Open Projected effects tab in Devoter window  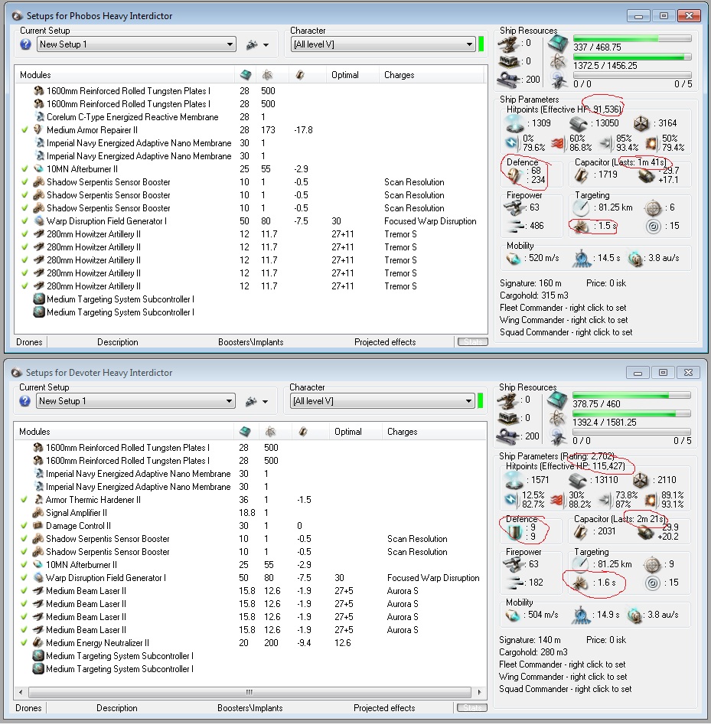[x=384, y=708]
